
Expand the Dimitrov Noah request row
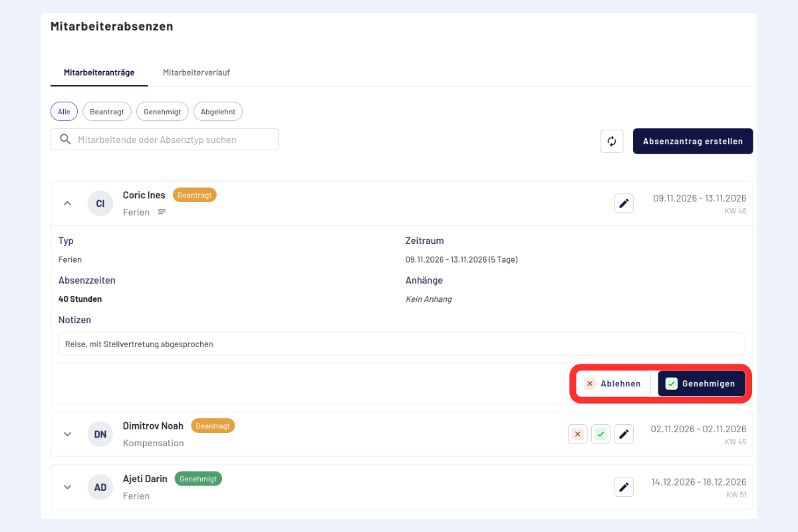pyautogui.click(x=67, y=434)
